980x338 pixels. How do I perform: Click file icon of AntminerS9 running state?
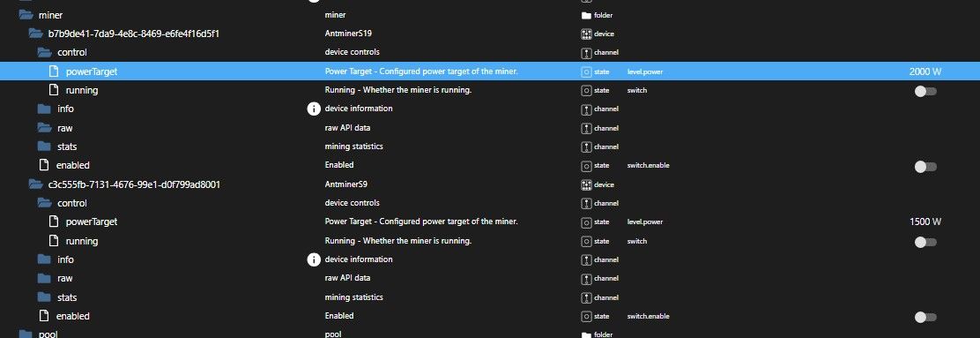54,241
